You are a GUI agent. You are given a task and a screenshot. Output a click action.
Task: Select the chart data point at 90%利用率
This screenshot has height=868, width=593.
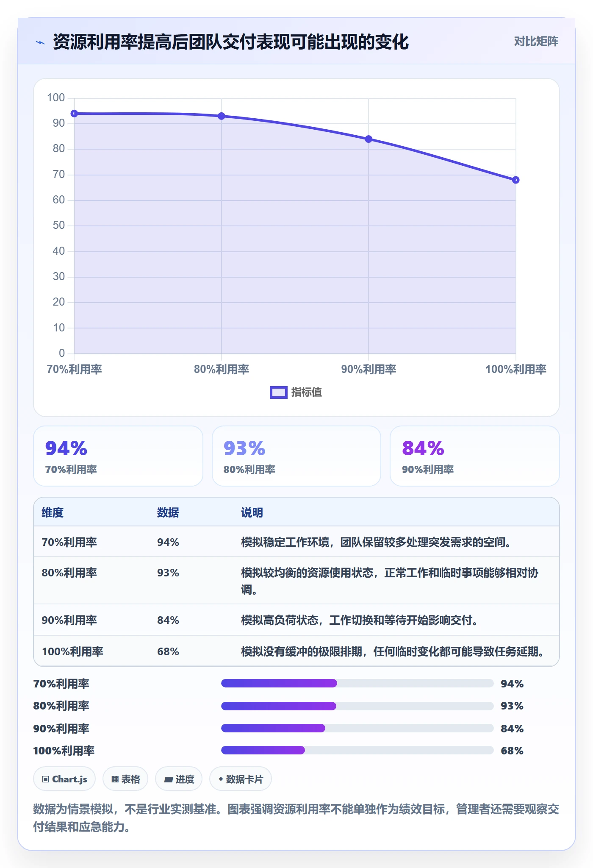pos(369,139)
